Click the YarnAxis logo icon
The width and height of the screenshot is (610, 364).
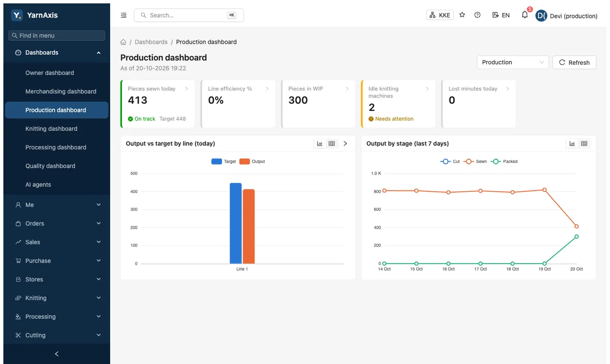click(x=17, y=15)
